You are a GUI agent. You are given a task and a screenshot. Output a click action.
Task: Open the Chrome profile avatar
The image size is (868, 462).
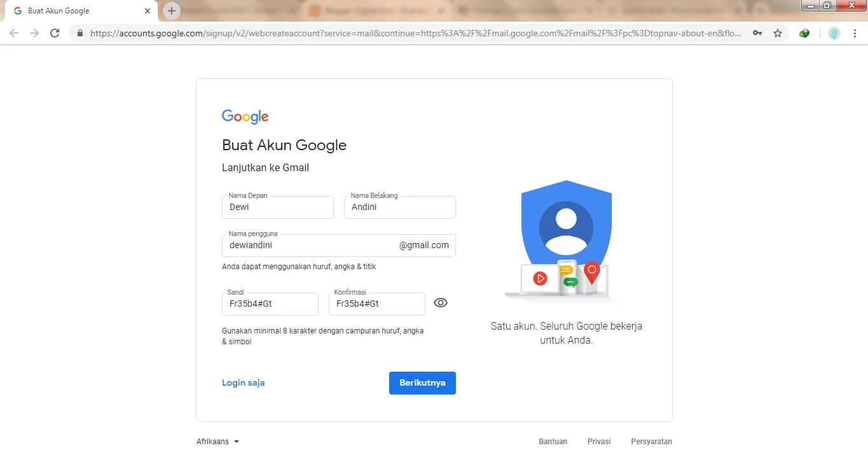point(834,33)
